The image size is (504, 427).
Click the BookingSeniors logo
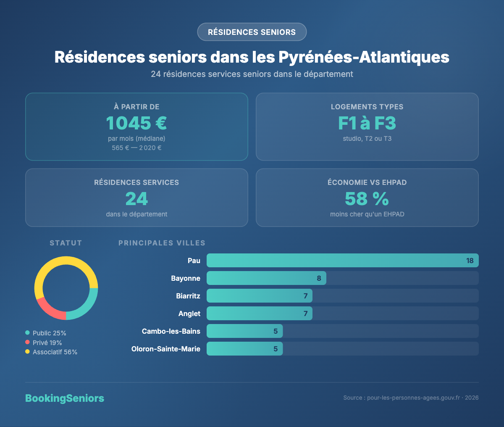coord(65,398)
